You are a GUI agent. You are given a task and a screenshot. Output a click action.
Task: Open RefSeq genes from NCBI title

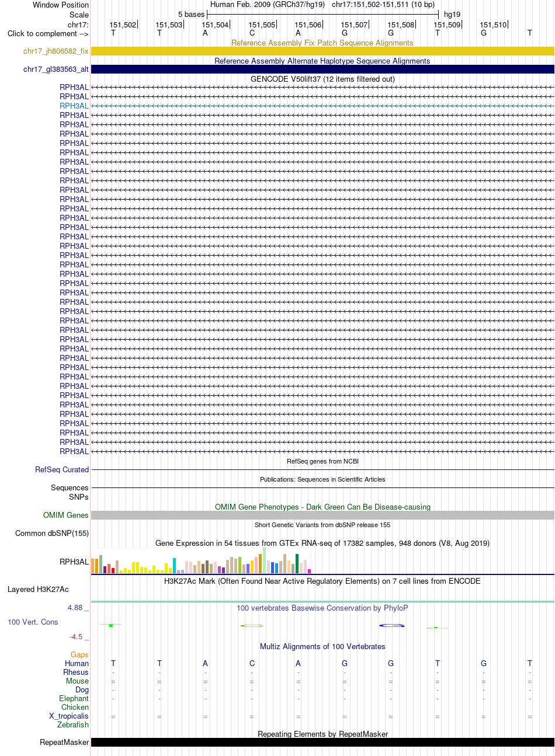pyautogui.click(x=322, y=461)
